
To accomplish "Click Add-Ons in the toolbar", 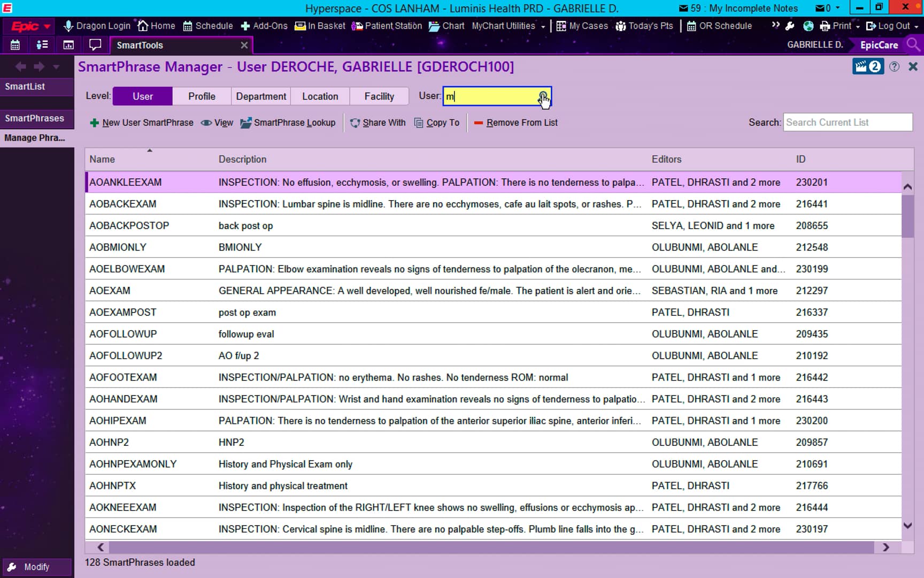I will click(x=264, y=26).
